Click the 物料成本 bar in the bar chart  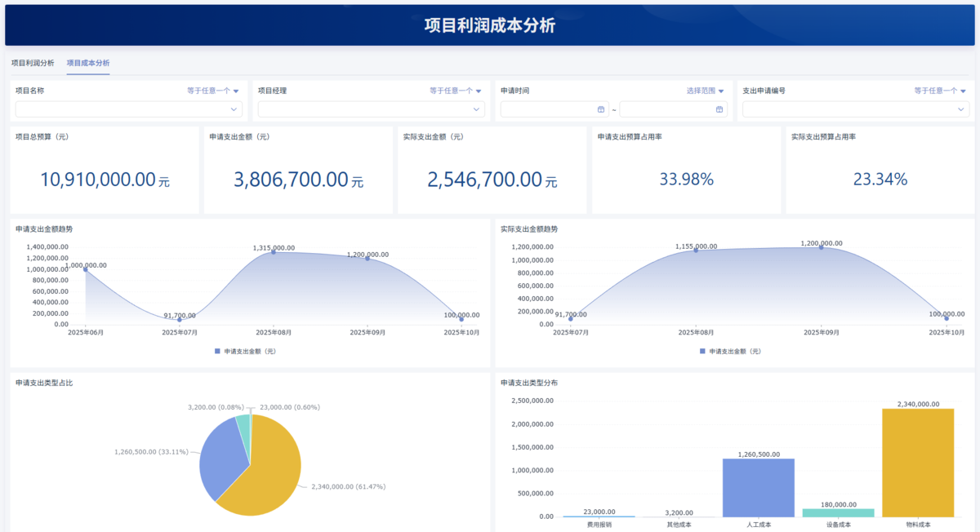click(918, 462)
